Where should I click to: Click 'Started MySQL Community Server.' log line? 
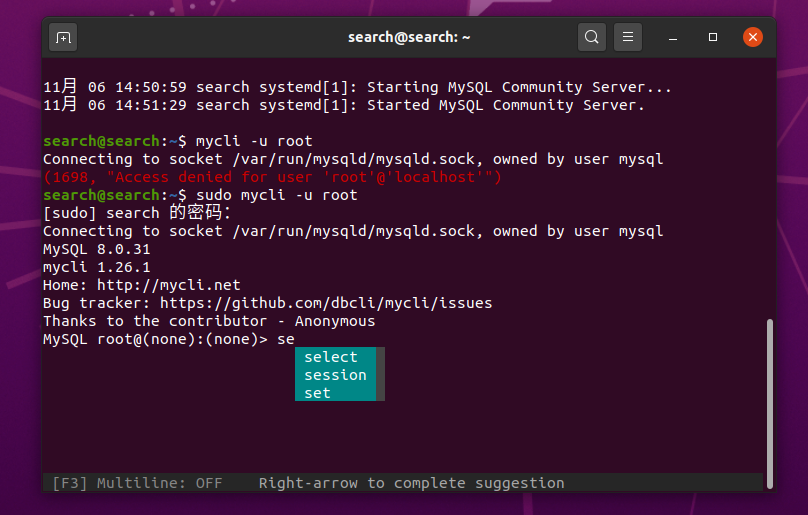506,105
